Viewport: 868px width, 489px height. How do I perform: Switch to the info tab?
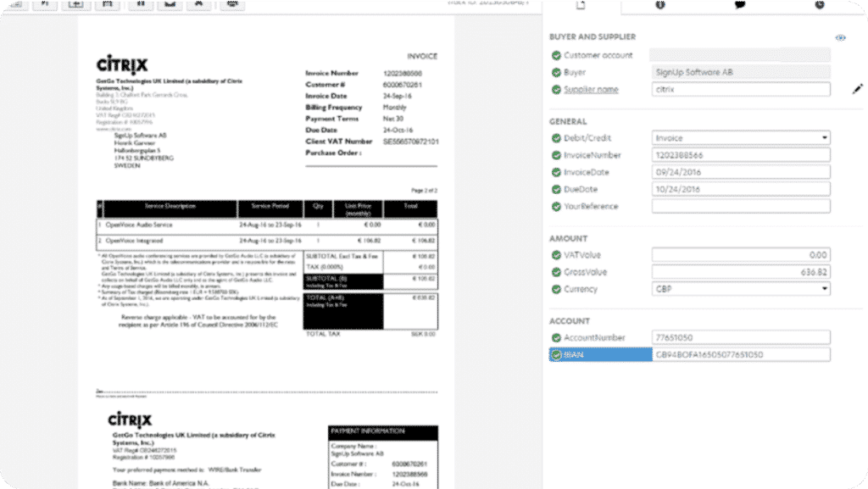[x=659, y=4]
